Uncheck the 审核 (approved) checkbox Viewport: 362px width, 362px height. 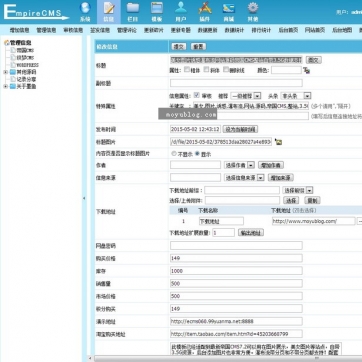coord(197,95)
